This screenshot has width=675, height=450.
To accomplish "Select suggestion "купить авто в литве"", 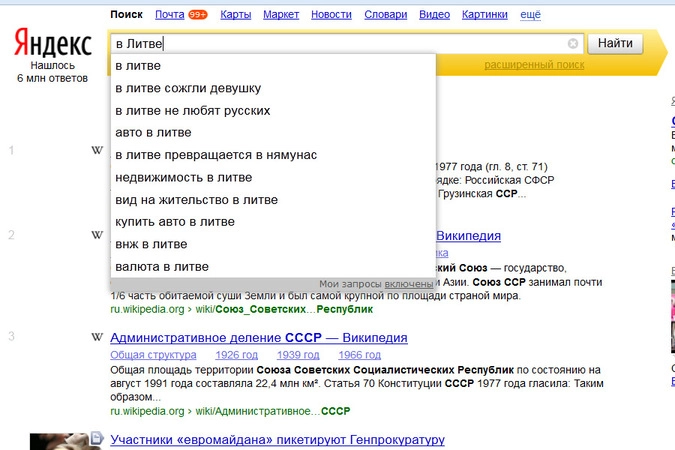I will coord(175,221).
